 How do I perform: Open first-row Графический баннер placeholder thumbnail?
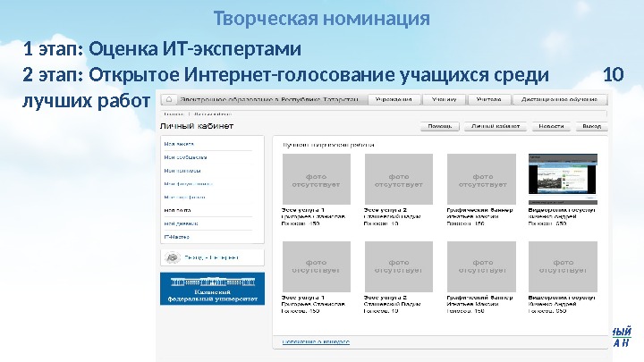[x=481, y=179]
